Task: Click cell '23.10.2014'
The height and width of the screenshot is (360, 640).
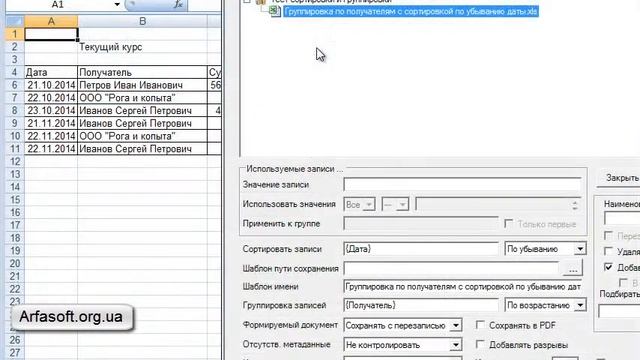Action: click(51, 110)
